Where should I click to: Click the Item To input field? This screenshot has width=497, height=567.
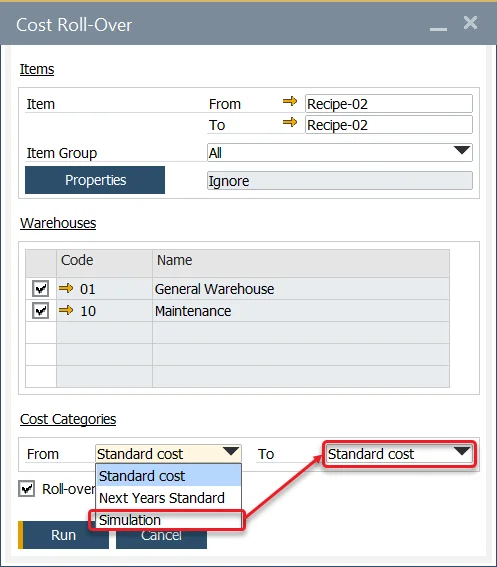389,125
